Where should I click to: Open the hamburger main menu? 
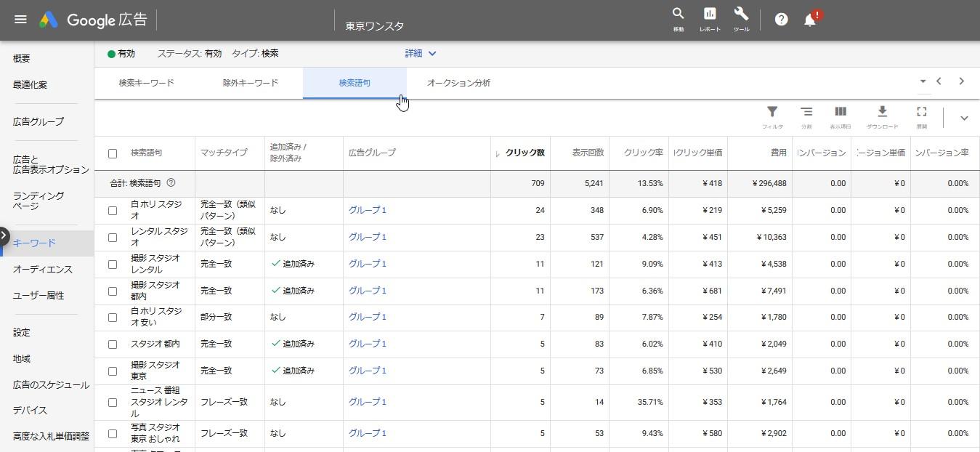coord(20,20)
